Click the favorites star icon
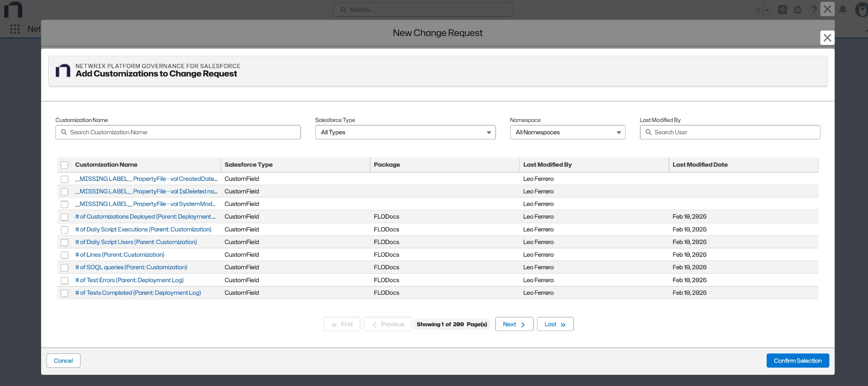This screenshot has width=868, height=386. click(x=758, y=9)
